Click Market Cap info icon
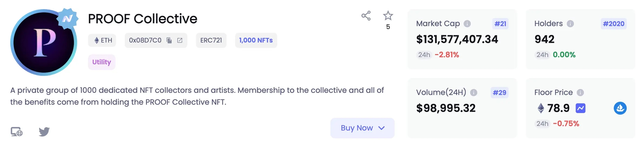 (467, 24)
